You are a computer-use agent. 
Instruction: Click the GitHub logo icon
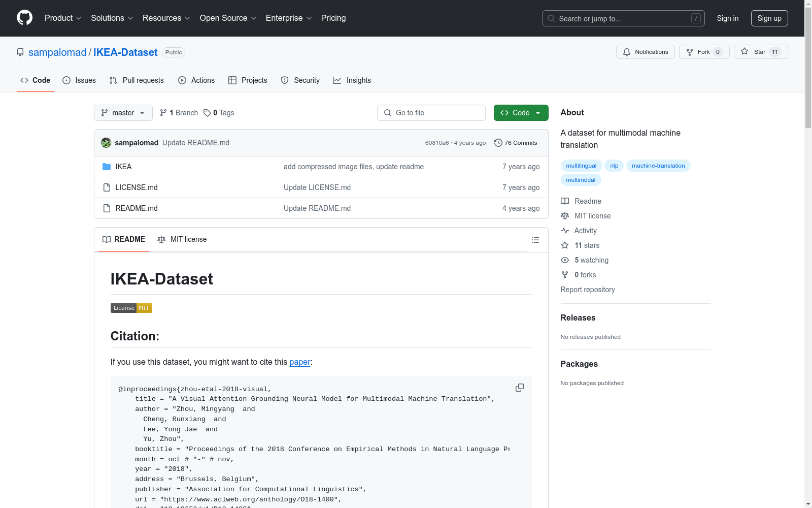pyautogui.click(x=24, y=18)
